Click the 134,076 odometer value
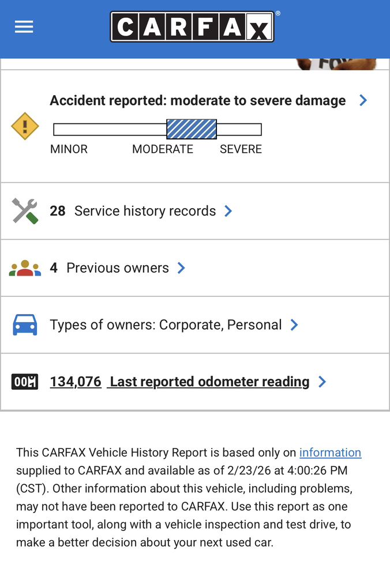390x588 pixels. [x=76, y=382]
